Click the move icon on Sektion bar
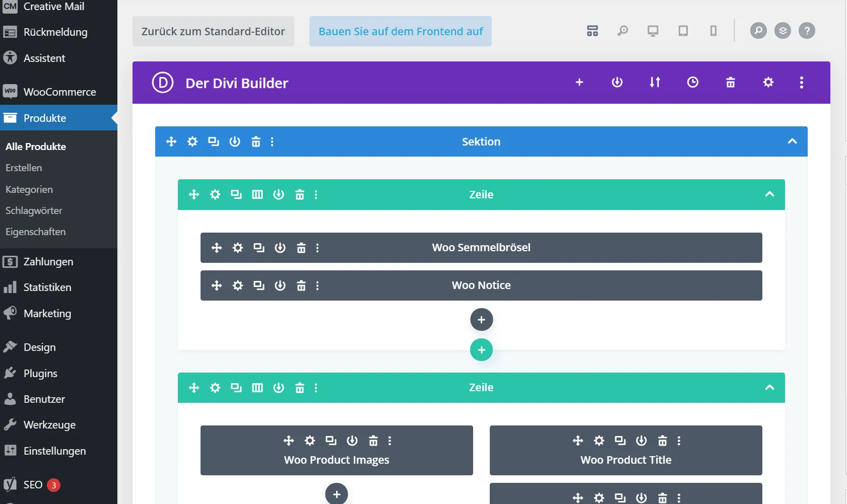 171,141
